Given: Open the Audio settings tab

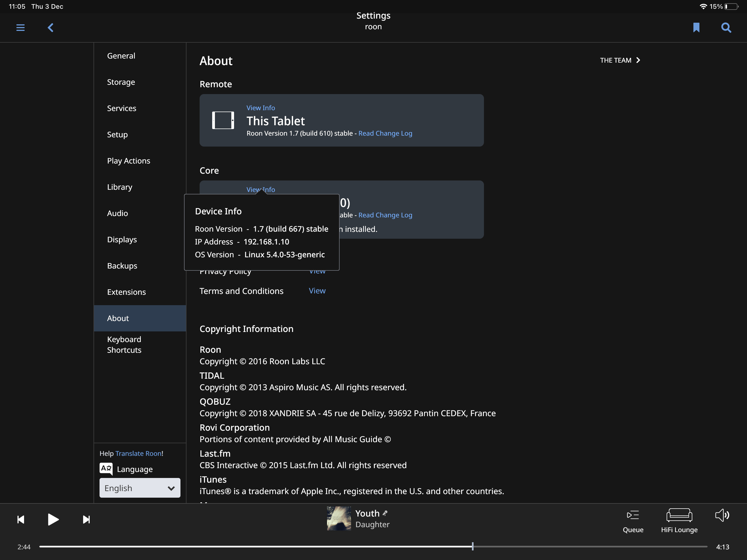Looking at the screenshot, I should (x=140, y=213).
